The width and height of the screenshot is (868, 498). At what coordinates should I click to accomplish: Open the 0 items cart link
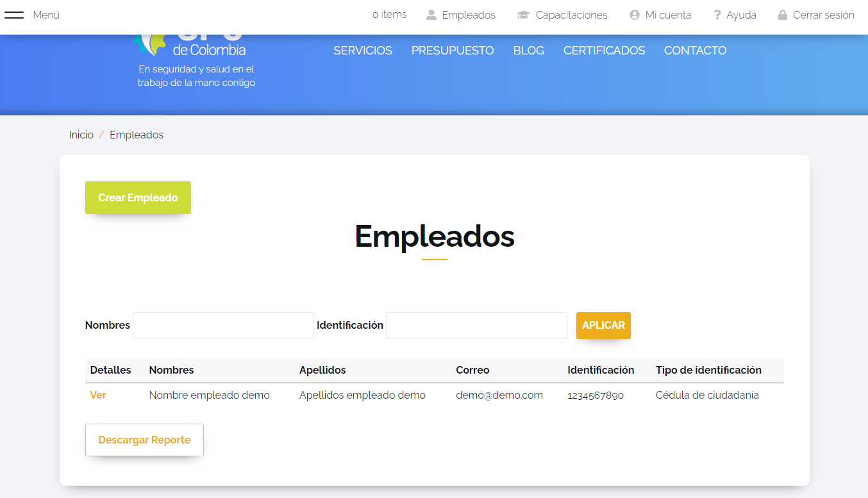(x=390, y=15)
